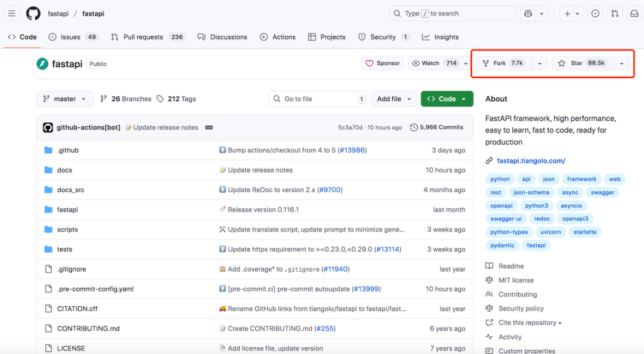
Task: View the 26 Branches link
Action: pos(126,98)
